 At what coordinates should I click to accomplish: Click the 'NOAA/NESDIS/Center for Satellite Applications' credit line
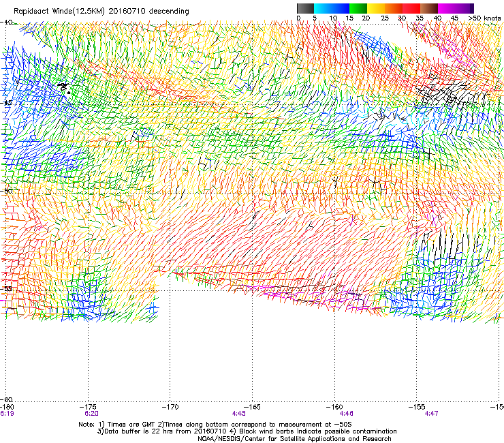pos(294,439)
